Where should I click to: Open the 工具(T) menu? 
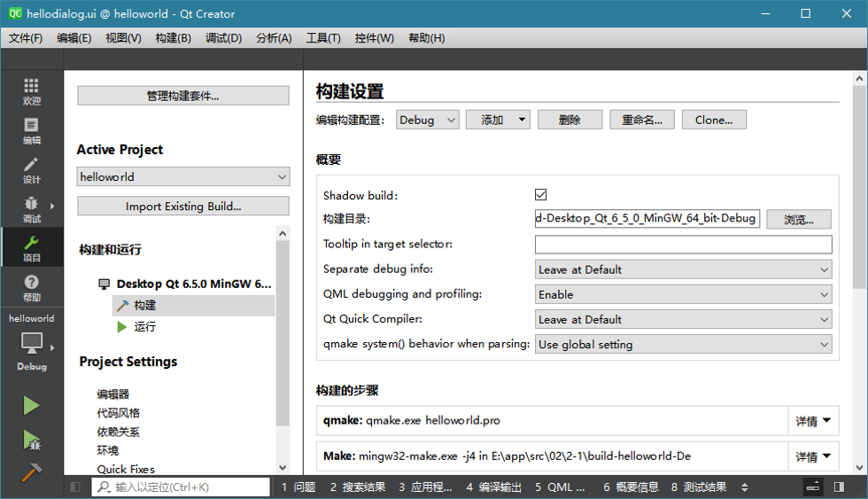click(x=323, y=37)
